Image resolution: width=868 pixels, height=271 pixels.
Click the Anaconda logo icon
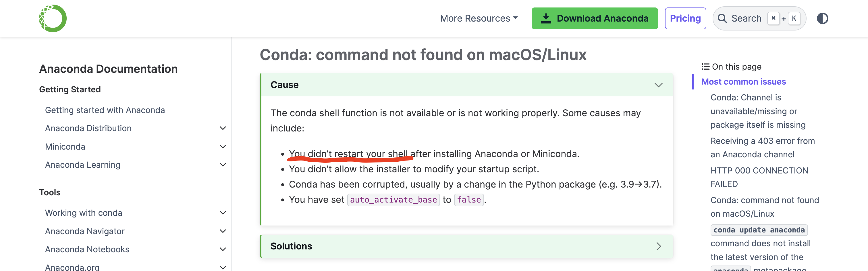53,18
